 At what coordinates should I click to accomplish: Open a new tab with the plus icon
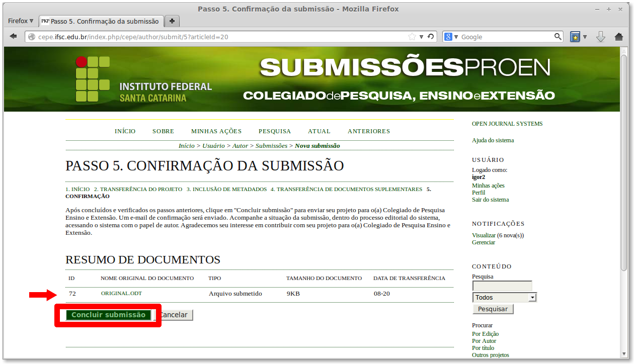172,21
